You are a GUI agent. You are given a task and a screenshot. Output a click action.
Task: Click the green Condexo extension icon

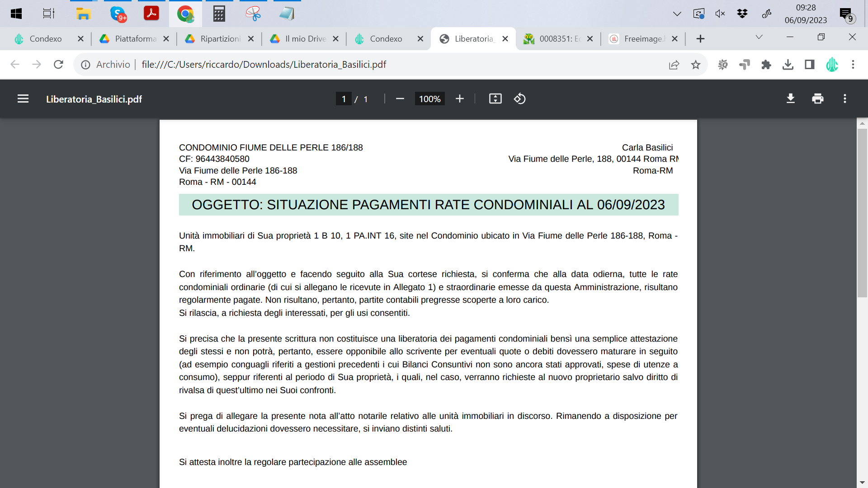pos(832,65)
